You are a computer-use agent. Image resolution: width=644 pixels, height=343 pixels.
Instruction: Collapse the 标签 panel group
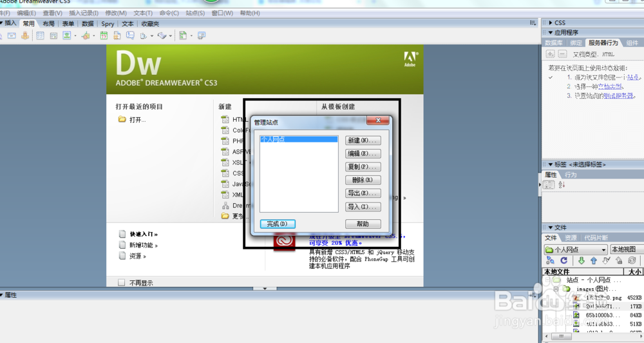551,164
